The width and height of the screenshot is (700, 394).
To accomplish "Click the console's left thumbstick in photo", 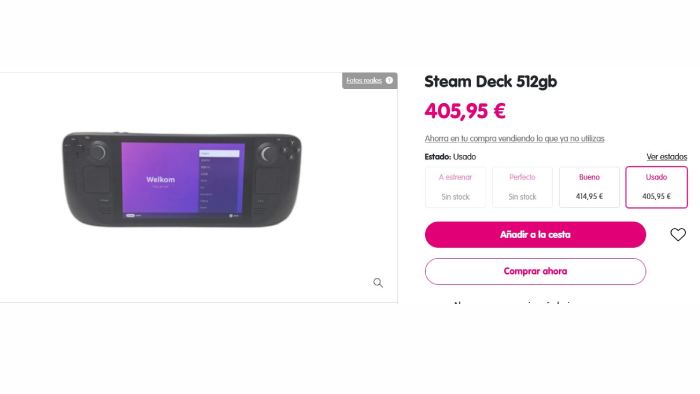I will point(98,152).
